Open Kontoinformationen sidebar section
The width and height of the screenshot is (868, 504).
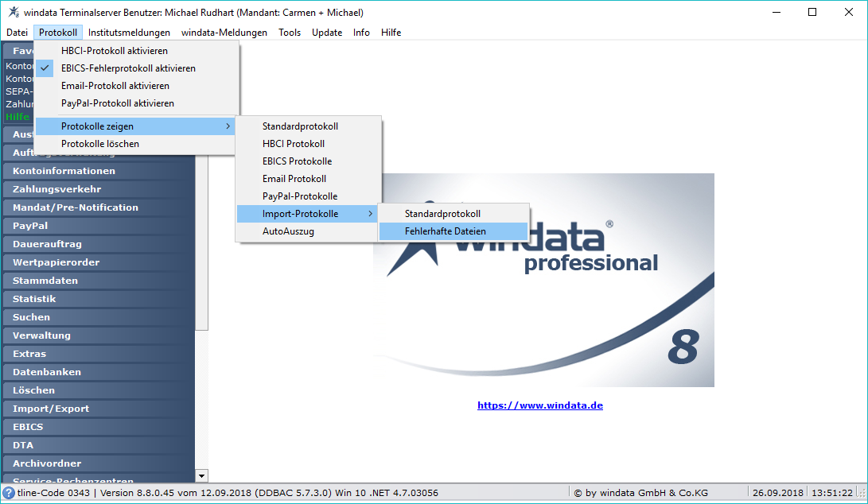[99, 171]
